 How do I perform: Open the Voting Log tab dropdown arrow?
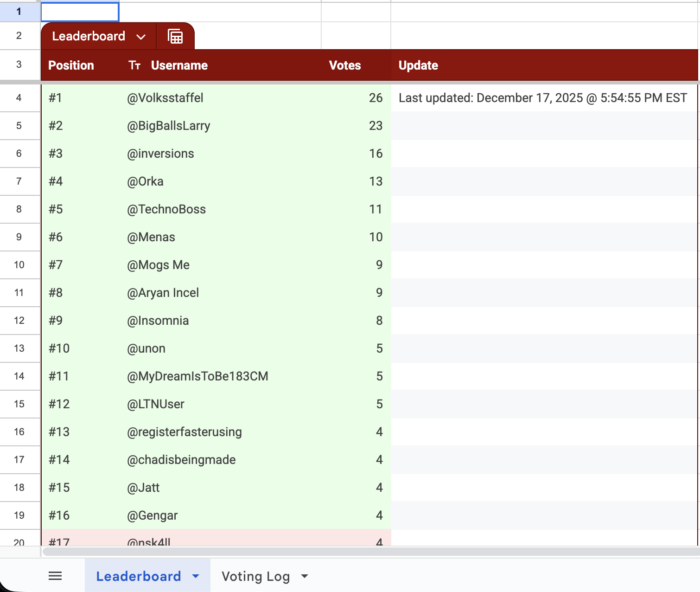[305, 576]
